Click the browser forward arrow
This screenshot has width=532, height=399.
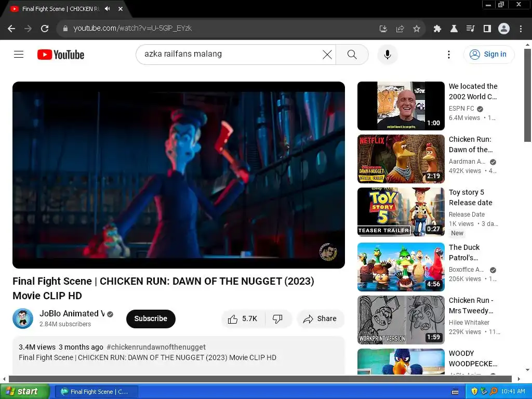tap(28, 29)
